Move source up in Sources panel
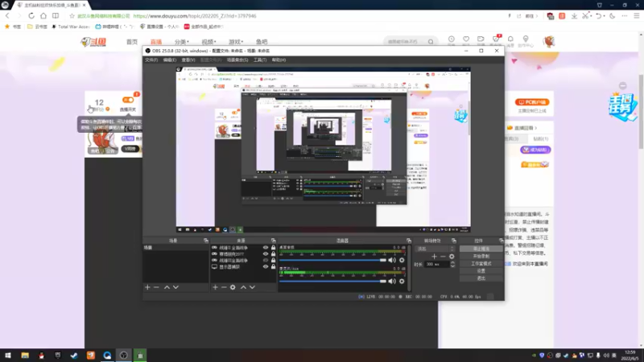644x362 pixels. coord(243,287)
